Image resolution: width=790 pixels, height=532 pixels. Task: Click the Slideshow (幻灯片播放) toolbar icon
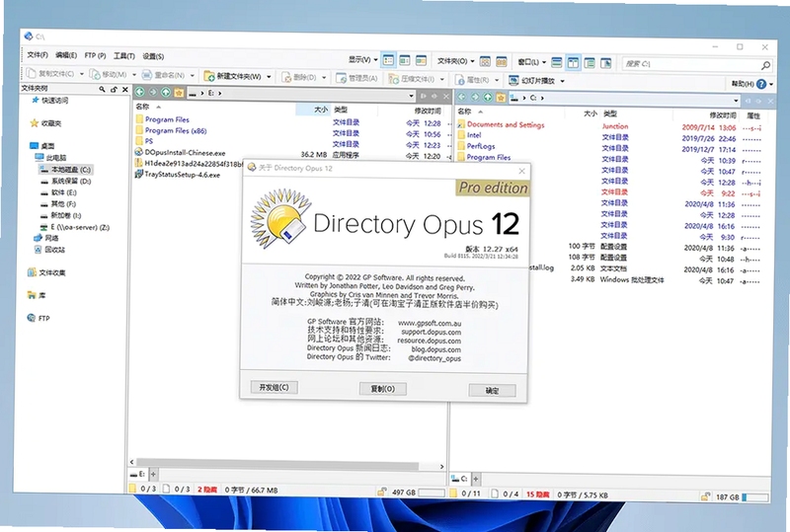coord(513,80)
